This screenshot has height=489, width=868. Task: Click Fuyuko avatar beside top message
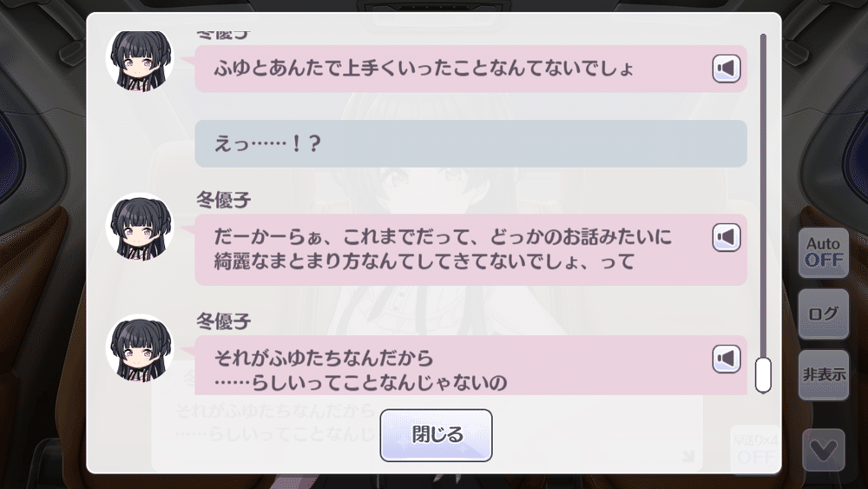(x=140, y=60)
